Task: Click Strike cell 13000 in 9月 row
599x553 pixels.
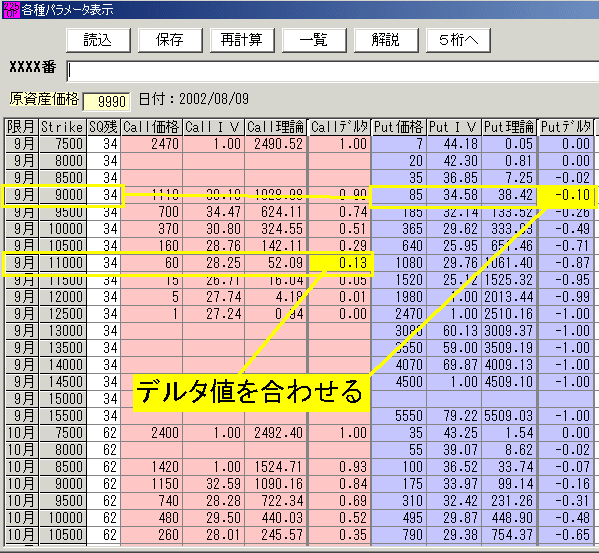Action: click(x=62, y=331)
